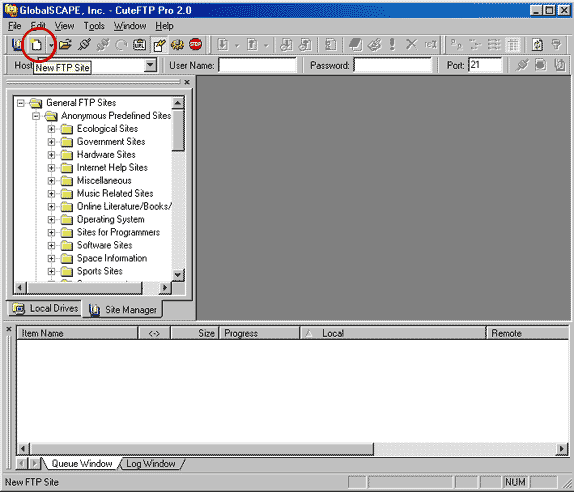This screenshot has width=574, height=492.
Task: Click the last icon on the Quick Connect bar
Action: click(x=559, y=65)
